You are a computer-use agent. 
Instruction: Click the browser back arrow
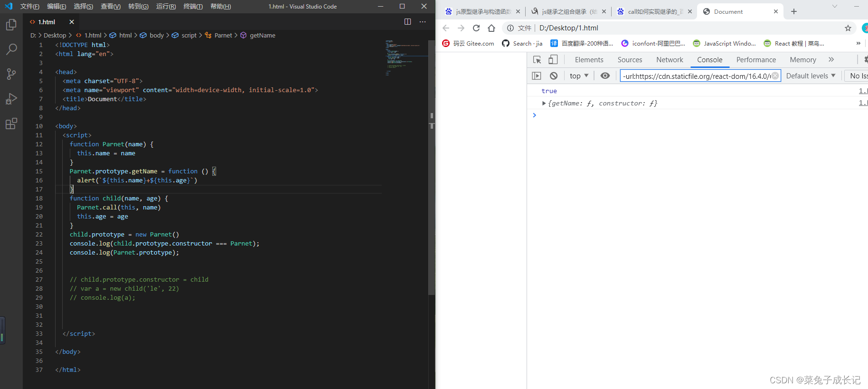pyautogui.click(x=446, y=28)
